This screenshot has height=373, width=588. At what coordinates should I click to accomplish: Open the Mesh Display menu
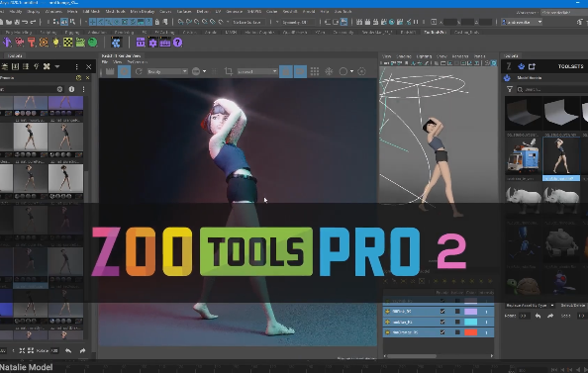(x=143, y=12)
